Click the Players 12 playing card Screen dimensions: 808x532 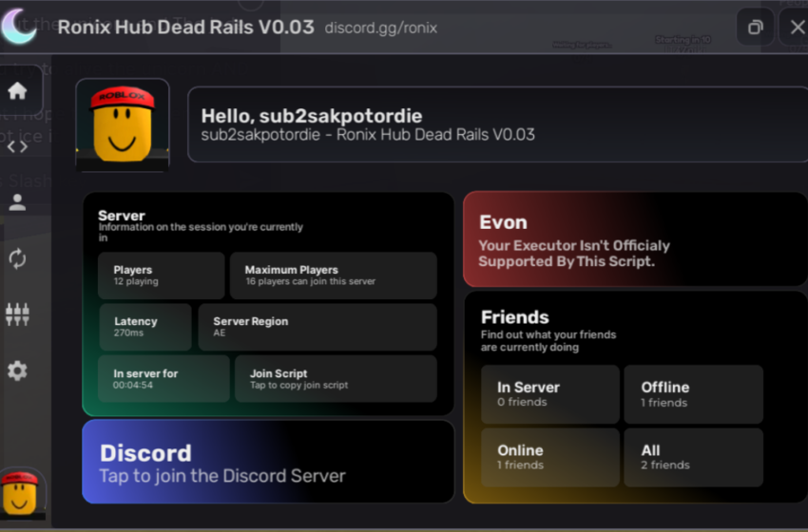tap(162, 275)
